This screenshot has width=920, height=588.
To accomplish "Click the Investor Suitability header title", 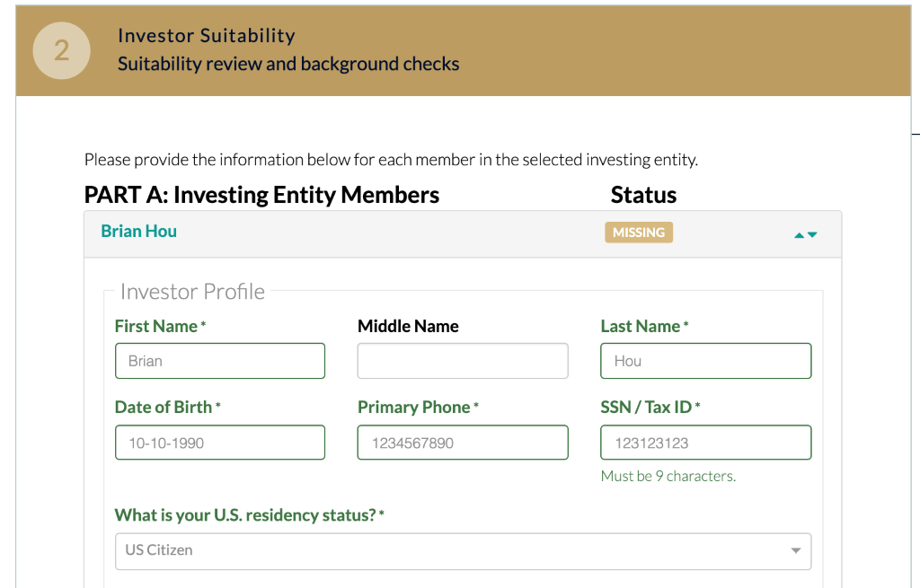I will click(x=207, y=36).
